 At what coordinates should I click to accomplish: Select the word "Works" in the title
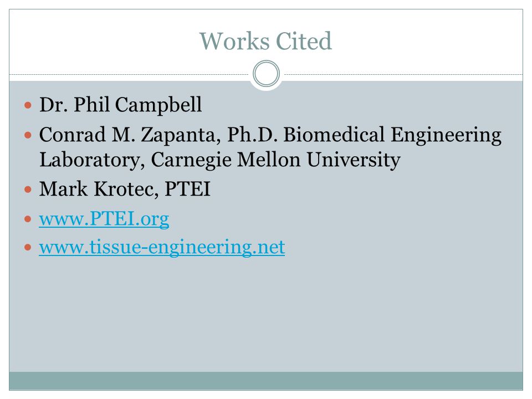tap(234, 41)
